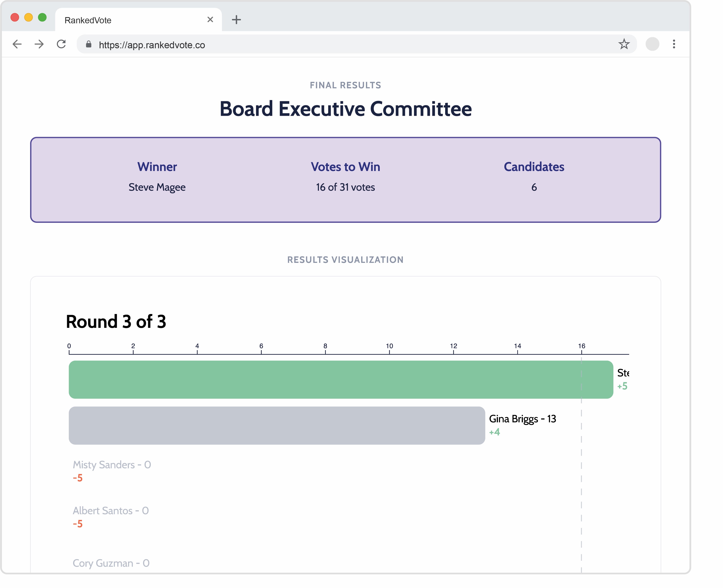Bookmark page with star icon
723x588 pixels.
pos(624,44)
